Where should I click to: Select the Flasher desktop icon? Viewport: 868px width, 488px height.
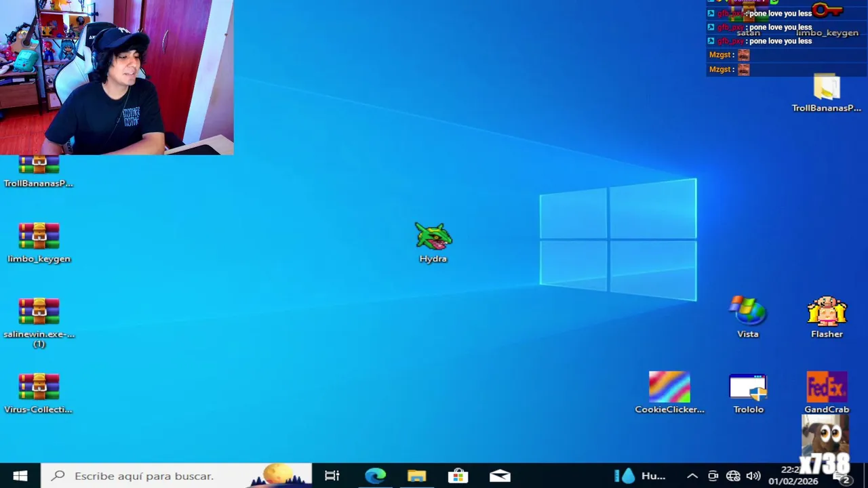[827, 317]
